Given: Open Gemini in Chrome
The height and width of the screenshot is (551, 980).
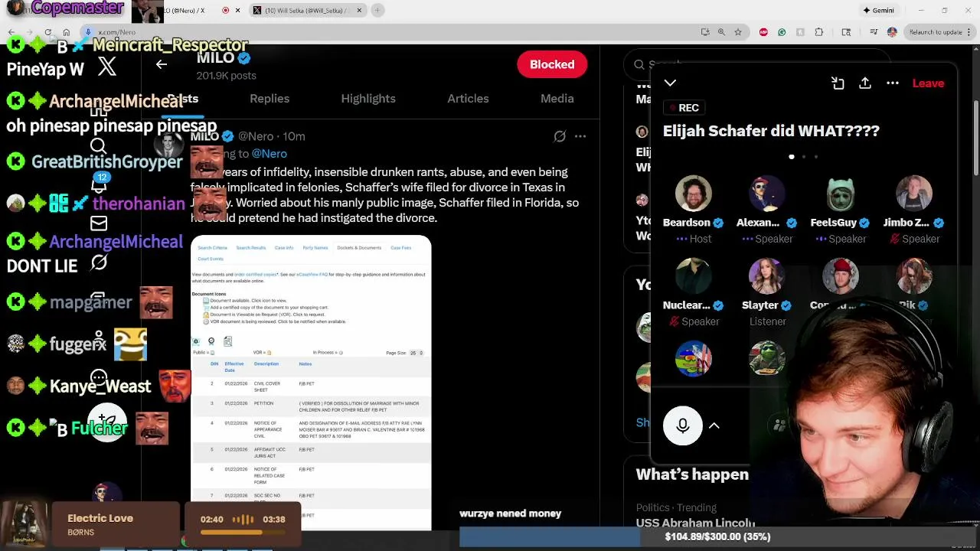Looking at the screenshot, I should [x=878, y=10].
